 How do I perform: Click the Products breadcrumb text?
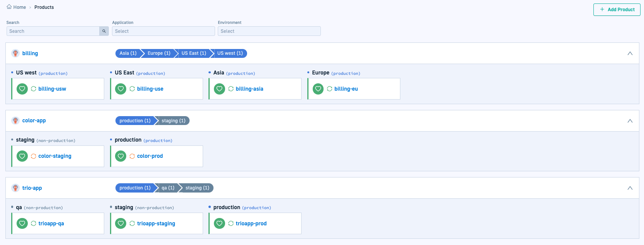coord(44,7)
